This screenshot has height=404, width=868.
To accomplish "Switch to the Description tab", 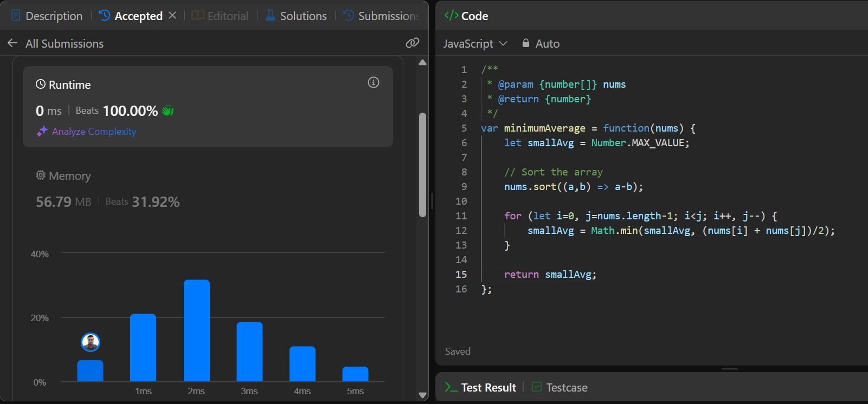I will (x=47, y=16).
